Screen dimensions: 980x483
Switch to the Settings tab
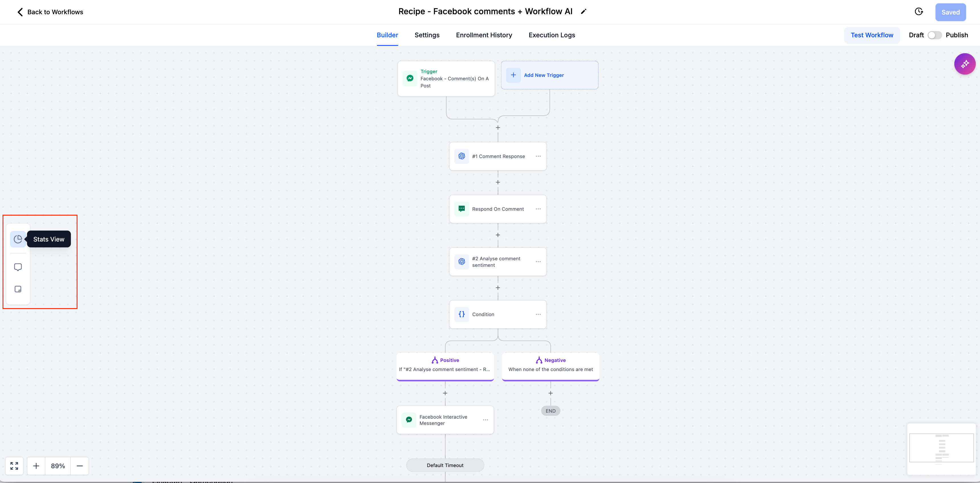tap(426, 35)
